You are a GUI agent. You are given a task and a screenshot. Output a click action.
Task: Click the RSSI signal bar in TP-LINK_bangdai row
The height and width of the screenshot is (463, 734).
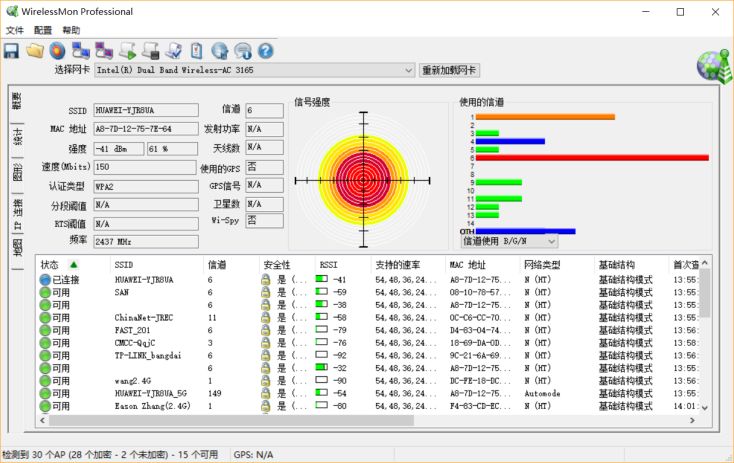322,355
